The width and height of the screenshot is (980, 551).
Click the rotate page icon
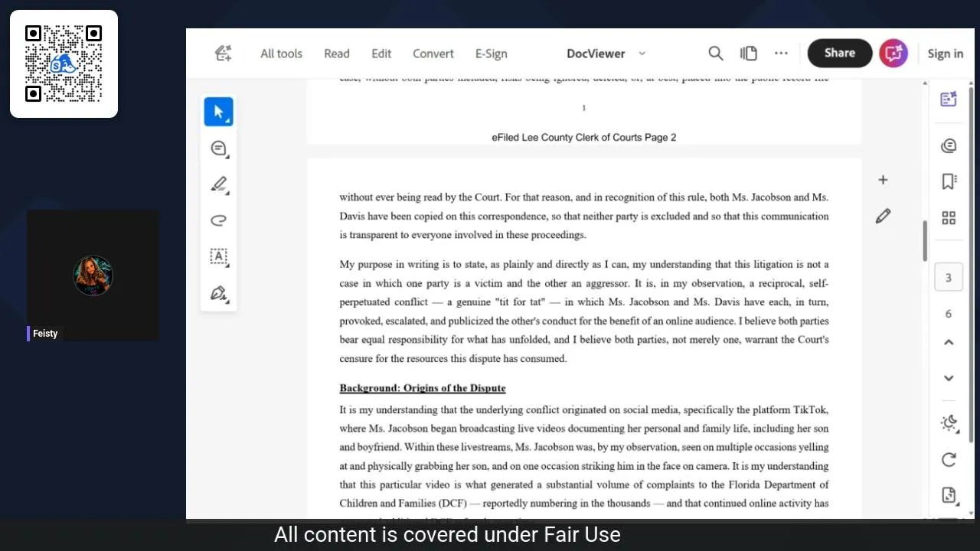tap(949, 459)
